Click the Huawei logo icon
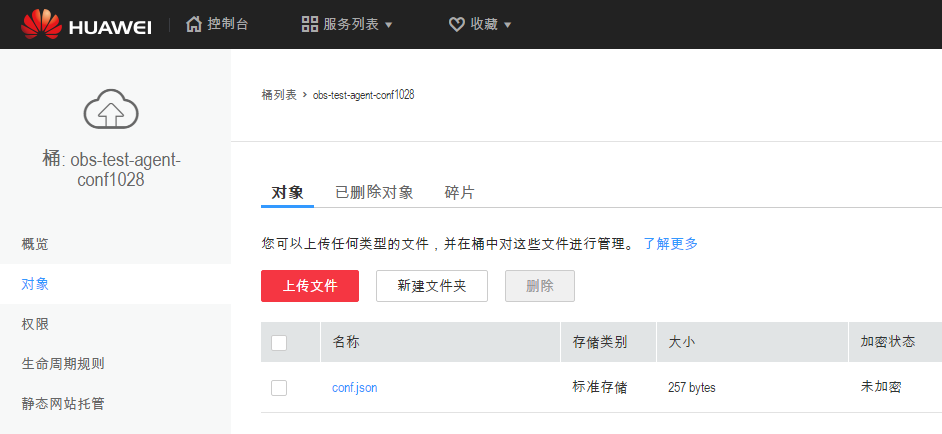The height and width of the screenshot is (434, 942). pyautogui.click(x=40, y=24)
